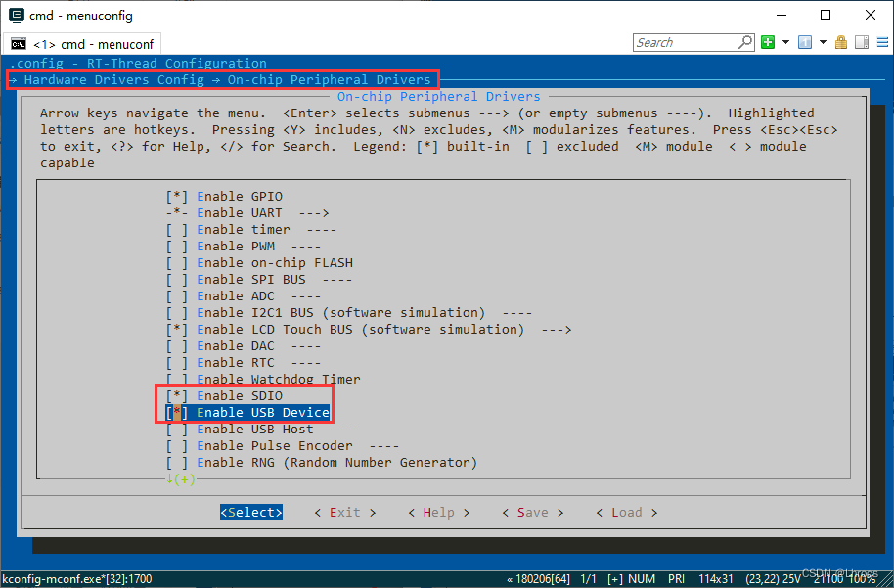Click the < Exit > button
Screen dimensions: 894x588
345,512
